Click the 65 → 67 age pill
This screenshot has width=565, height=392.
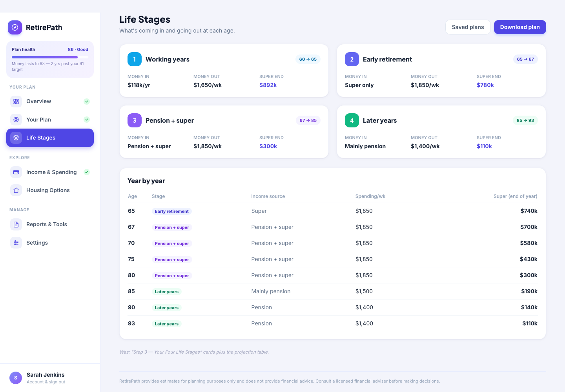(525, 59)
